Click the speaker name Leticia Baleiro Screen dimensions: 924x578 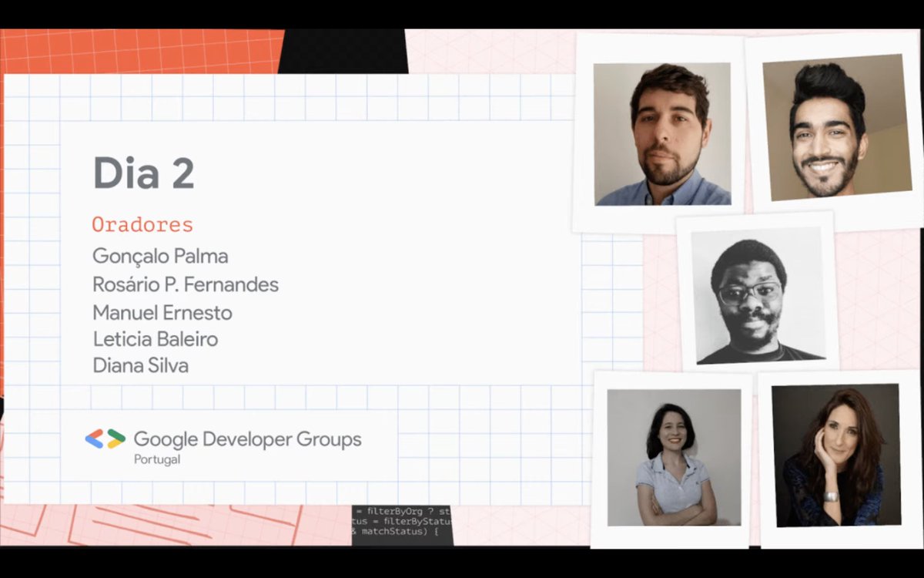155,339
